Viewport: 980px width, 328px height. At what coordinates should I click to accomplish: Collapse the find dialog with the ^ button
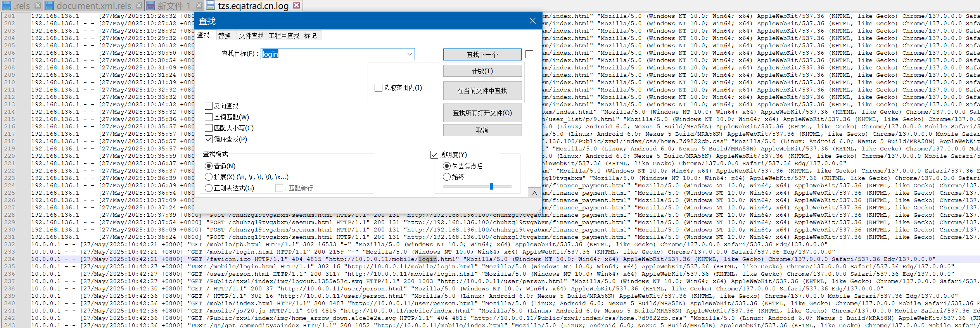pos(534,193)
